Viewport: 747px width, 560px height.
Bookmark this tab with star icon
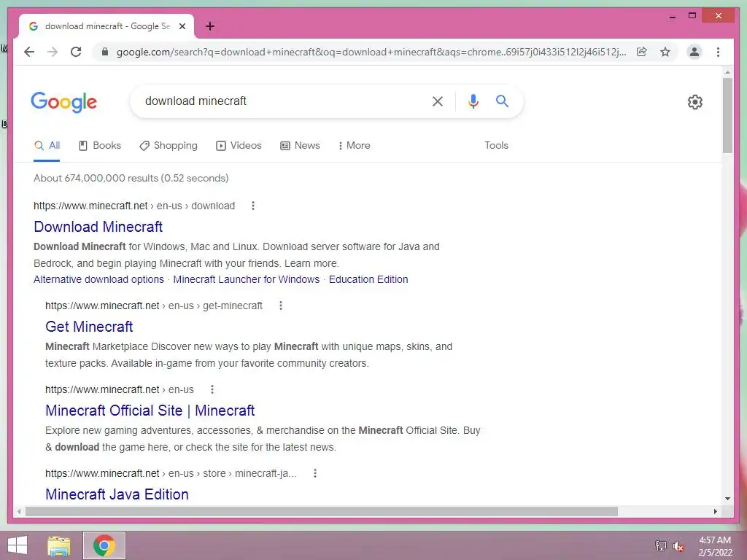665,52
